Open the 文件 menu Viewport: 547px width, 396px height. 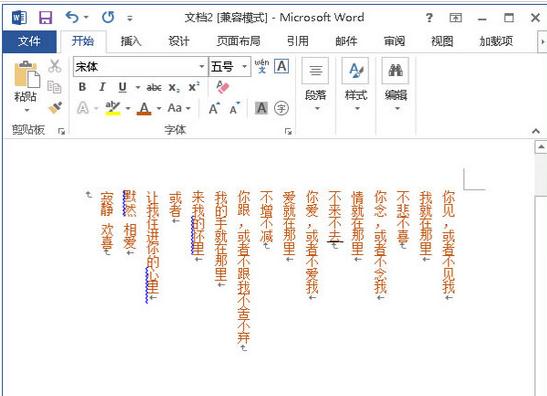tap(29, 42)
